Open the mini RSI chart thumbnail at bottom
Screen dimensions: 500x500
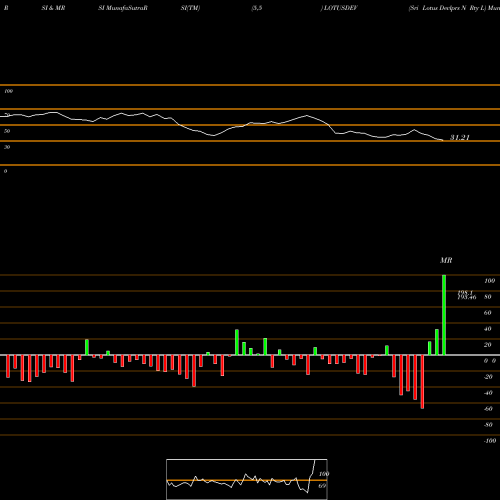point(247,479)
